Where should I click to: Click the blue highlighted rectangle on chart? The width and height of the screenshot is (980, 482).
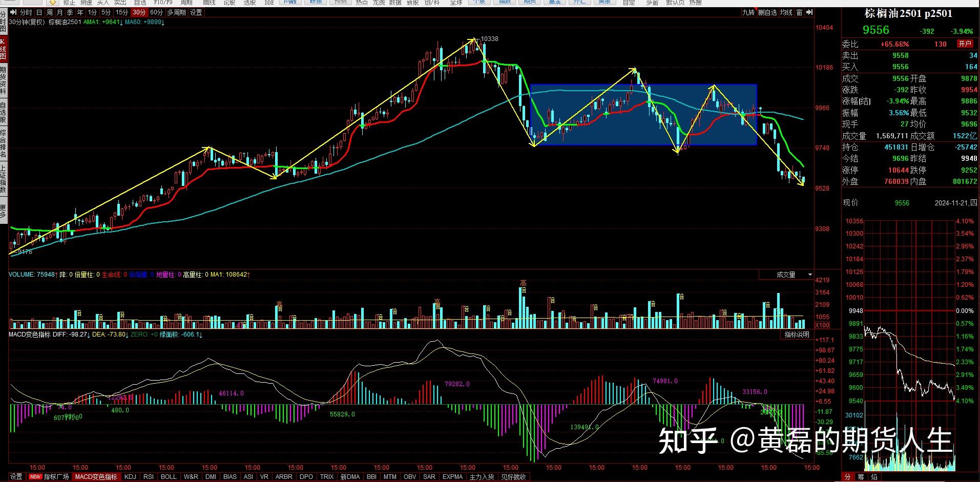[643, 115]
